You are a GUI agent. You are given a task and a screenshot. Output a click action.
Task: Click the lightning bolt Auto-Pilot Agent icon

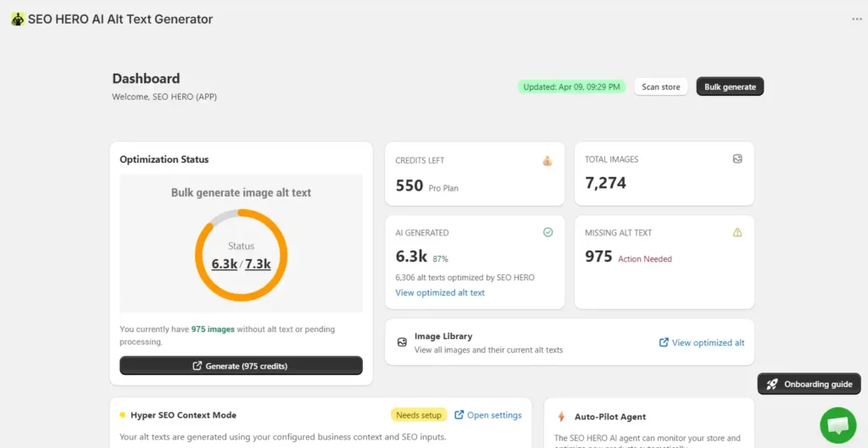(x=561, y=417)
